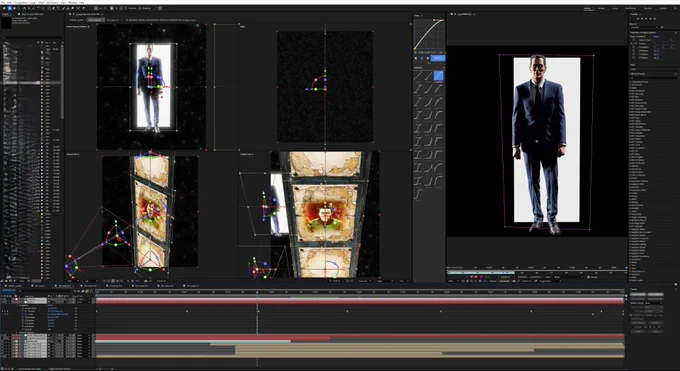Screen dimensions: 680x371
Task: Select the Type tool
Action: 58,8
